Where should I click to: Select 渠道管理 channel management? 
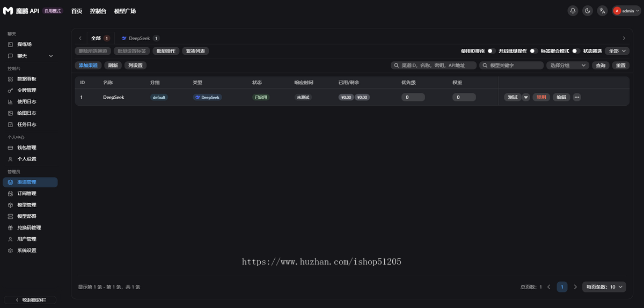pos(30,182)
